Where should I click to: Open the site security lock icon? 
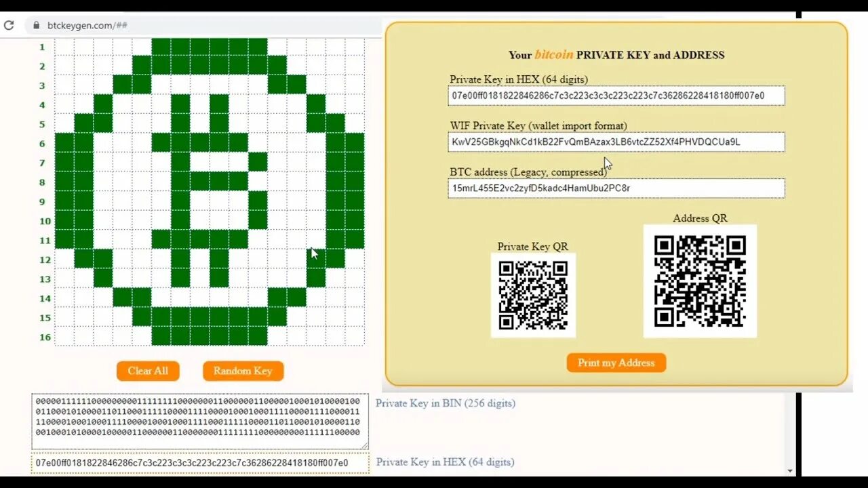[37, 26]
